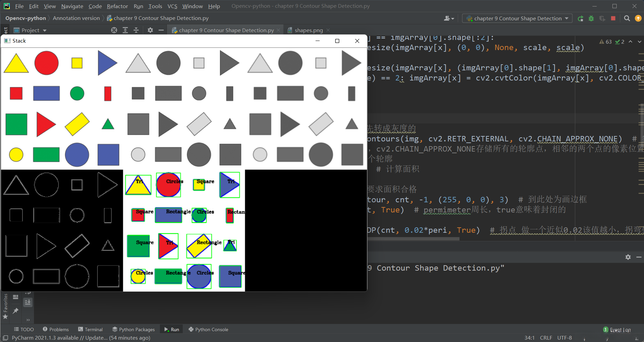Toggle scroll to end in Run panel
Image resolution: width=644 pixels, height=342 pixels.
pos(28,302)
